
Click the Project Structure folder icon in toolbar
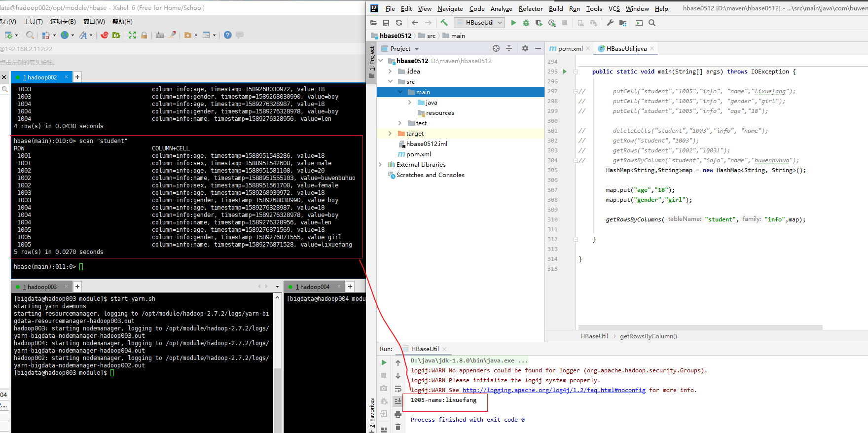click(x=623, y=23)
